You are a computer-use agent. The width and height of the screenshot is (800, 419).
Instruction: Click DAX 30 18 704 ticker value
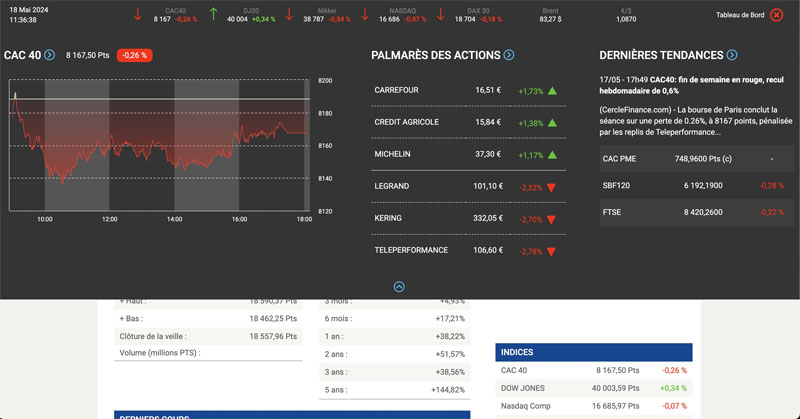click(x=465, y=19)
